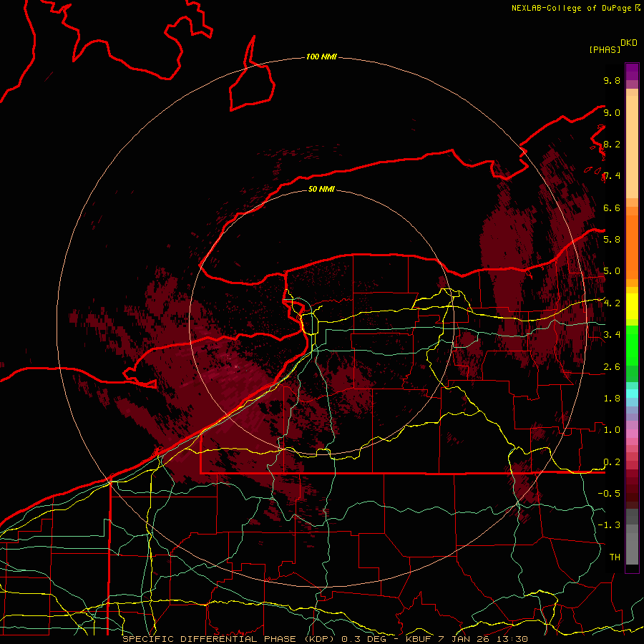This screenshot has height=644, width=644.
Task: Click the 6.6 value on the color scale
Action: [612, 208]
